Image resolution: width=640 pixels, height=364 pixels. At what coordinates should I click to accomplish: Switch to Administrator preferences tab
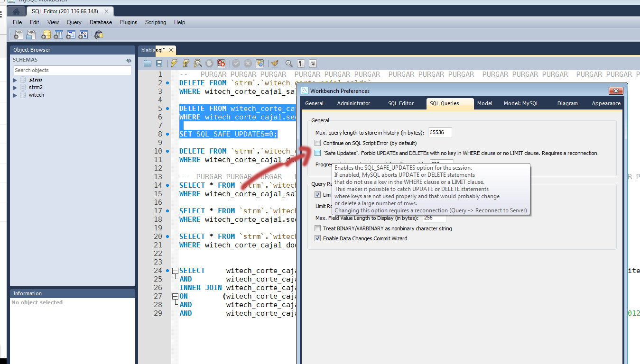pos(354,103)
